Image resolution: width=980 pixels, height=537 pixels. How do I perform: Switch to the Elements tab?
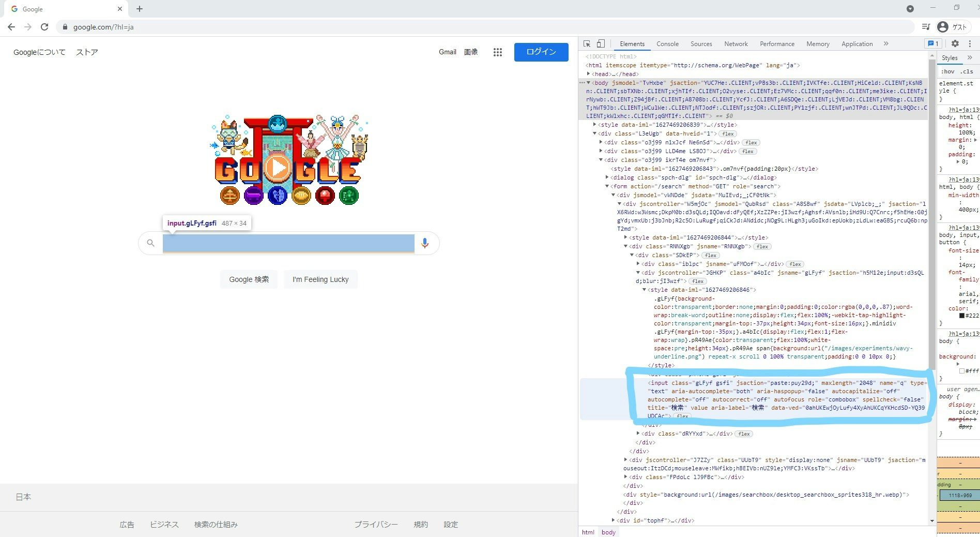(x=632, y=44)
